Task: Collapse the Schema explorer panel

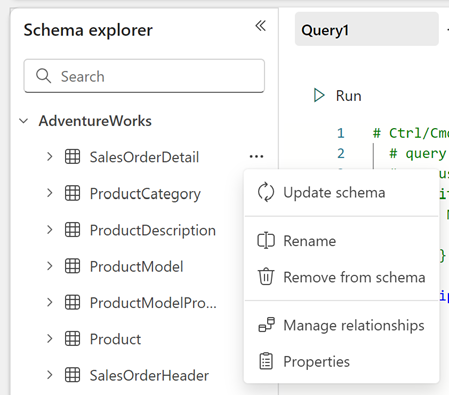Action: [260, 26]
